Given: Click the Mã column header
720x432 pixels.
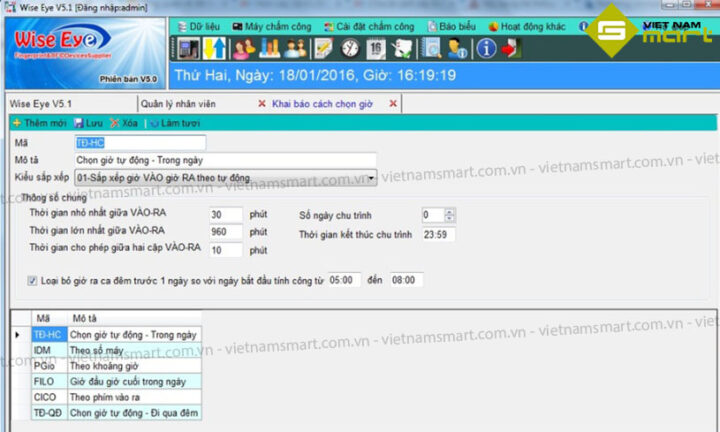Looking at the screenshot, I should (x=50, y=318).
